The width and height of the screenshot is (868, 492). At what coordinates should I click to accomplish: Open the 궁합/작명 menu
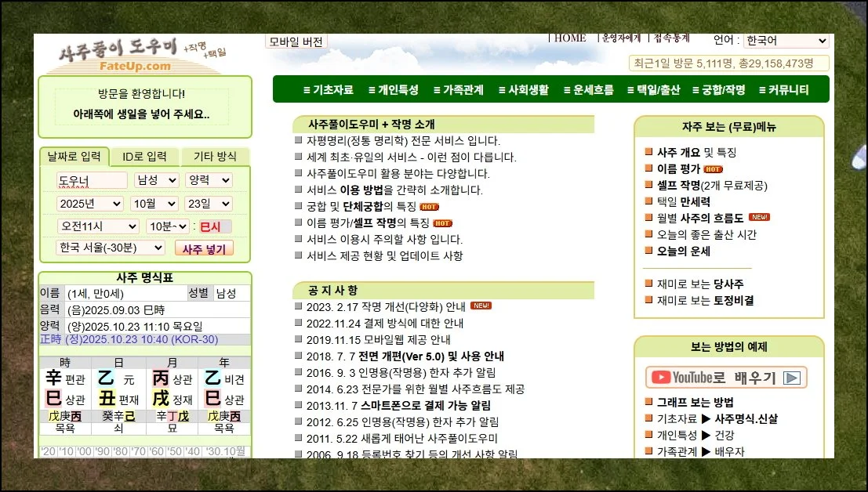(x=717, y=90)
